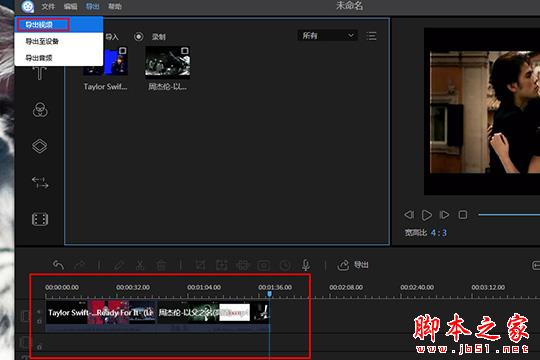Click the pencil Edit clip icon
Screen dimensions: 540x360
tap(119, 265)
